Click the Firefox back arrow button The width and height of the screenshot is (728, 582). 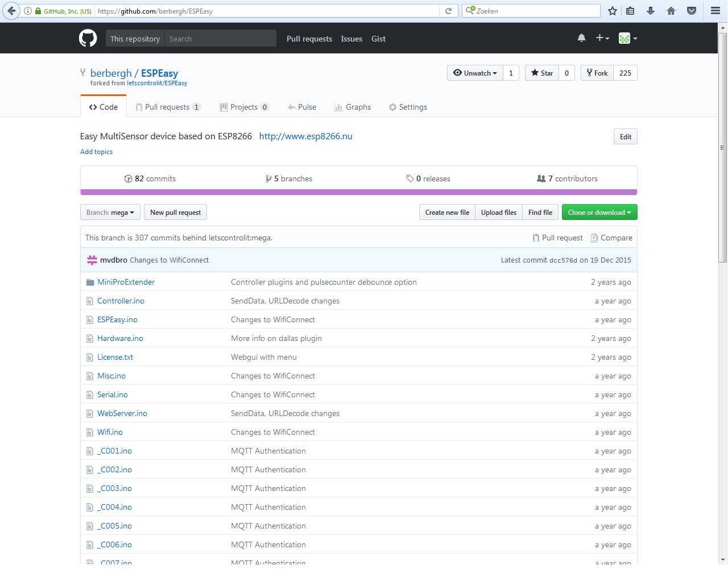(x=11, y=11)
